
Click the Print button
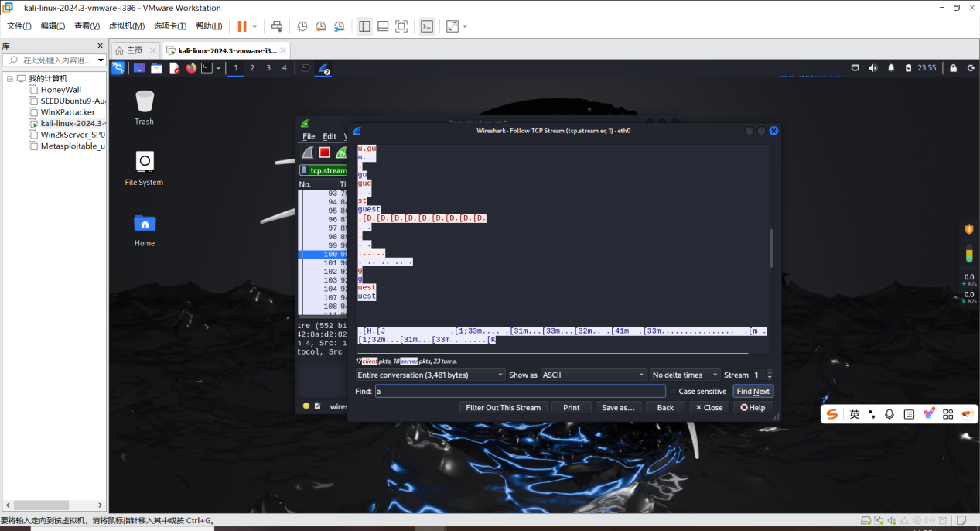coord(572,407)
